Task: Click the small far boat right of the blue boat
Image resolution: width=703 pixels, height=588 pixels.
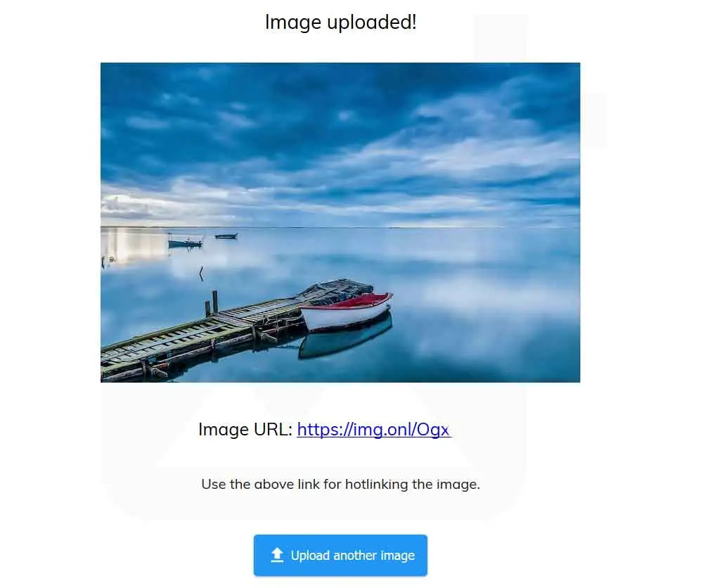Action: coord(226,236)
